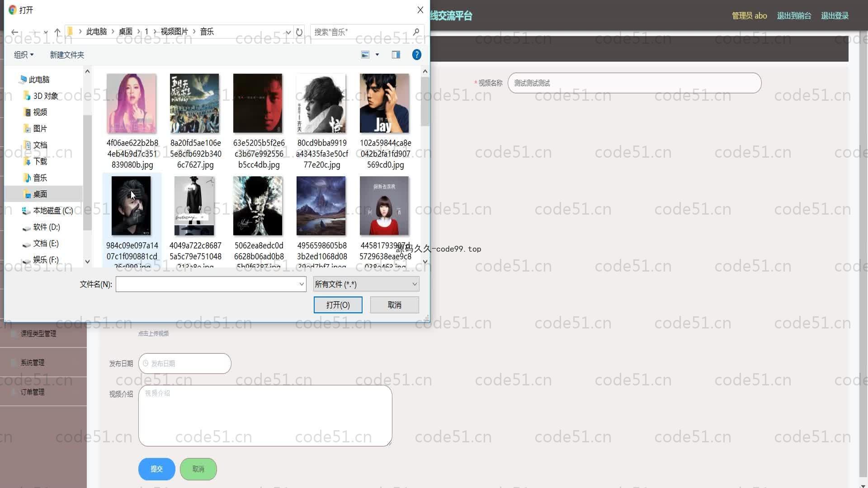Click the 视频名称 input field on page
The height and width of the screenshot is (488, 868).
tap(635, 83)
